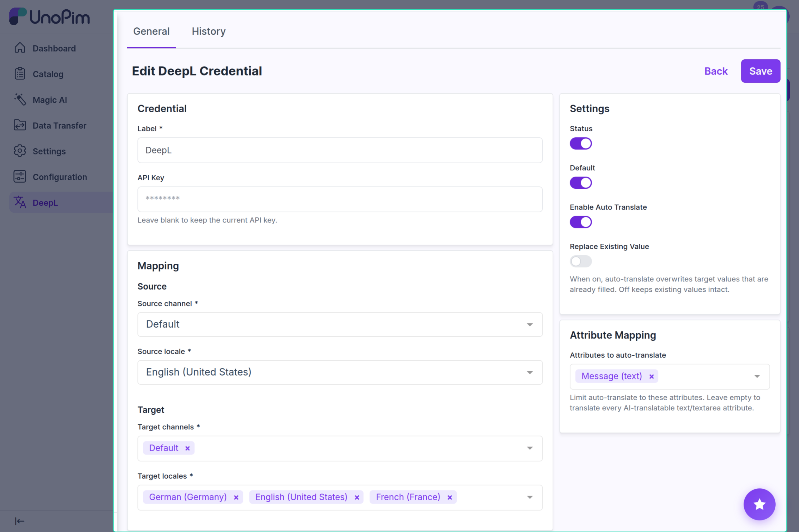Viewport: 799px width, 532px height.
Task: Open the Source channel dropdown
Action: [x=340, y=325]
